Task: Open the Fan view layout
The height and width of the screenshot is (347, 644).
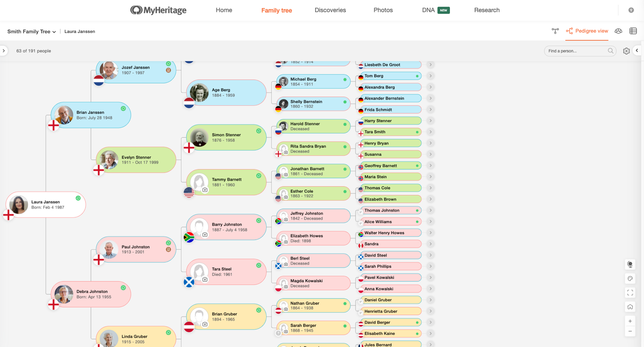Action: (x=618, y=31)
